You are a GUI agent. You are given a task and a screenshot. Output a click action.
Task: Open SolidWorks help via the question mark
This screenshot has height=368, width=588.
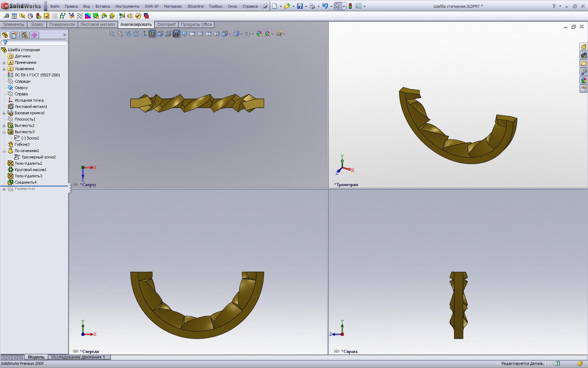point(554,6)
